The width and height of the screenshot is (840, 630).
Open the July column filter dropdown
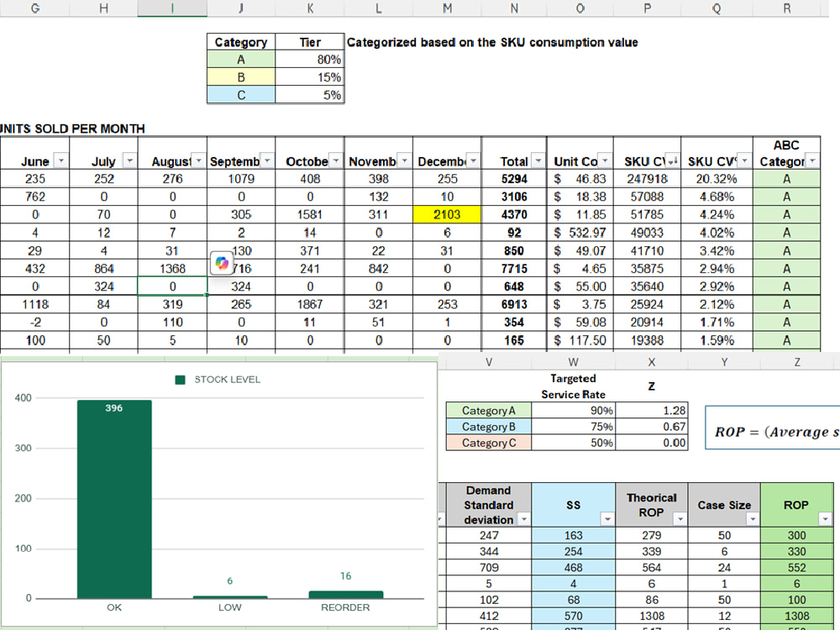[x=129, y=160]
